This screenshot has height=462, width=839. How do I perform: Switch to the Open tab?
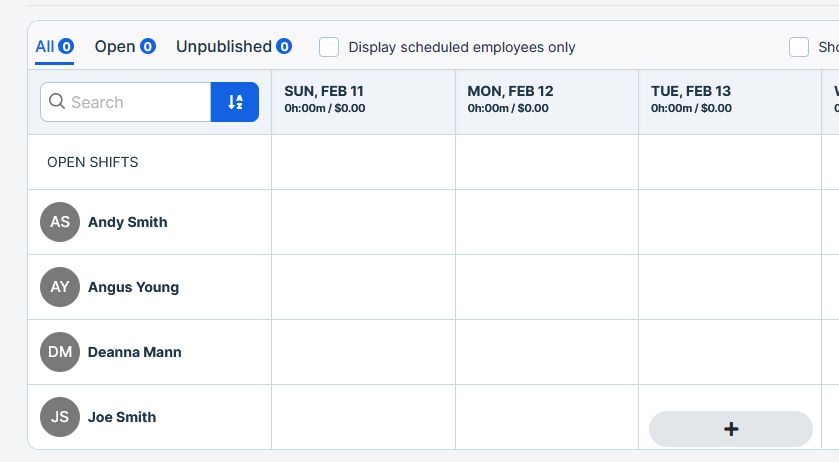[125, 47]
